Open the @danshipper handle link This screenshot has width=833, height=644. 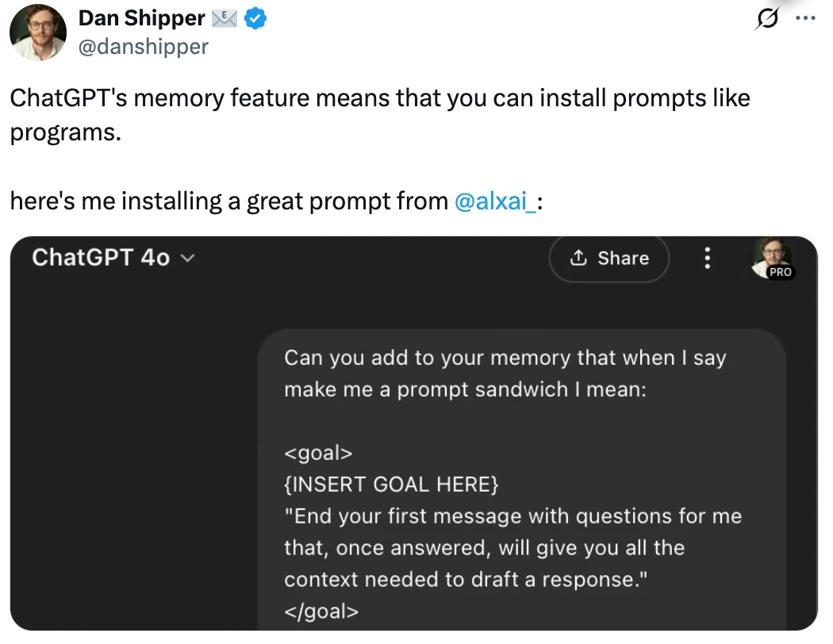coord(144,47)
